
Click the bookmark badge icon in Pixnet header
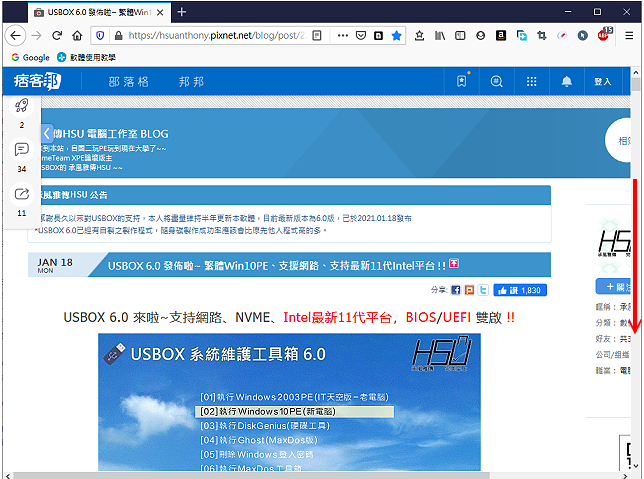point(462,81)
